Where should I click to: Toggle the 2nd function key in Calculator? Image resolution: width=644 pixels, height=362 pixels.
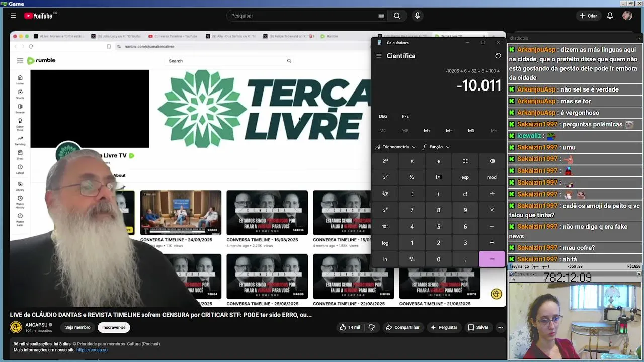[x=385, y=161]
